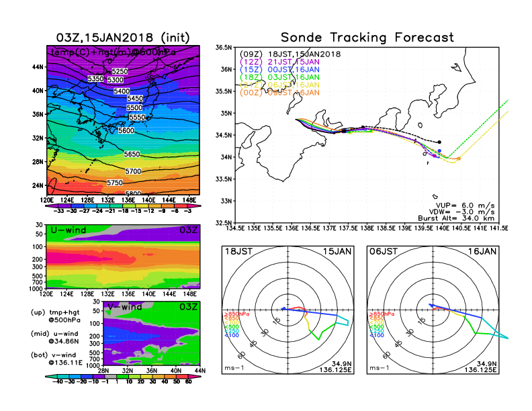Click the black landing point marker of the 09Z track
The image size is (532, 411).
439,142
